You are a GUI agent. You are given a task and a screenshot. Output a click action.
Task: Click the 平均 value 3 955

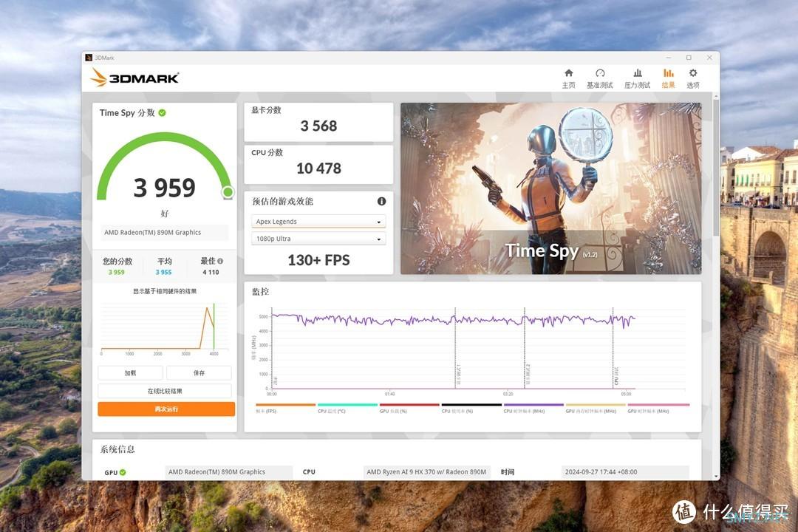[164, 273]
